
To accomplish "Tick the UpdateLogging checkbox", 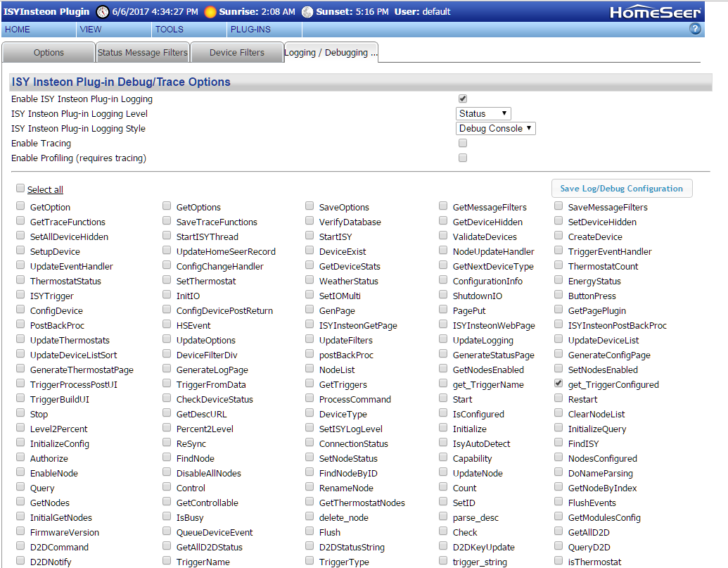I will pyautogui.click(x=443, y=339).
